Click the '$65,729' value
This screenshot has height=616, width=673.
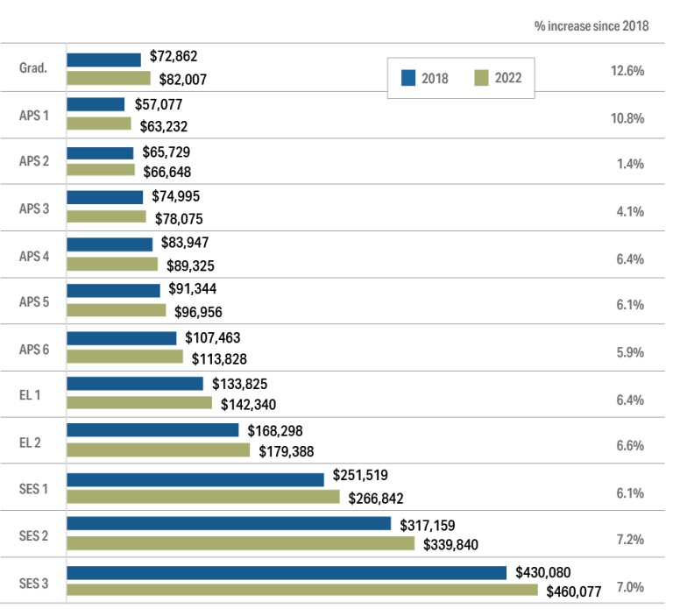166,152
